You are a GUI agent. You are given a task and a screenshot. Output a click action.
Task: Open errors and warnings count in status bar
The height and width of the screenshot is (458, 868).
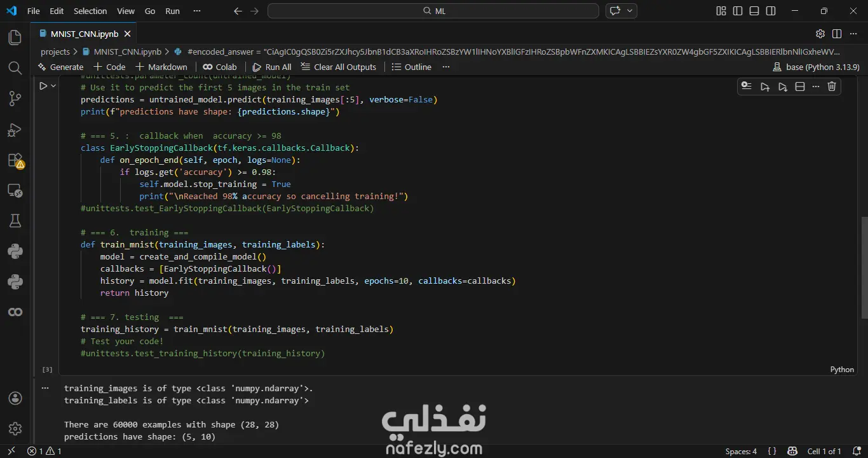tap(44, 451)
